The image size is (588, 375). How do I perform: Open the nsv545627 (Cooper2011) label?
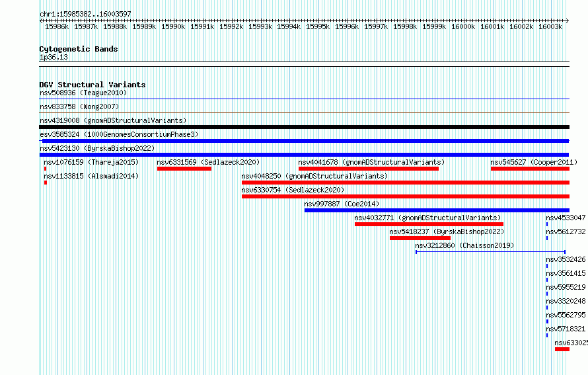pyautogui.click(x=534, y=162)
